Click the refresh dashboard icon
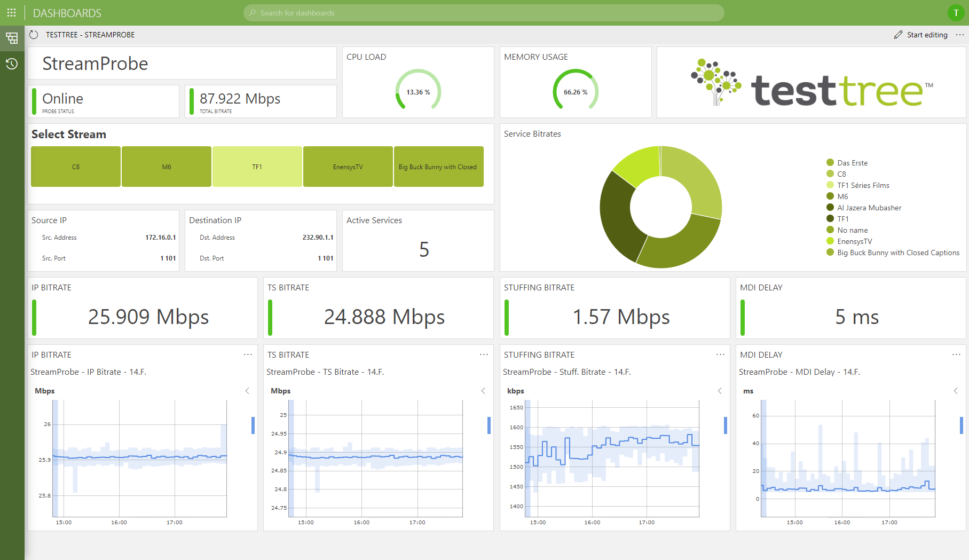The width and height of the screenshot is (969, 560). pyautogui.click(x=34, y=35)
